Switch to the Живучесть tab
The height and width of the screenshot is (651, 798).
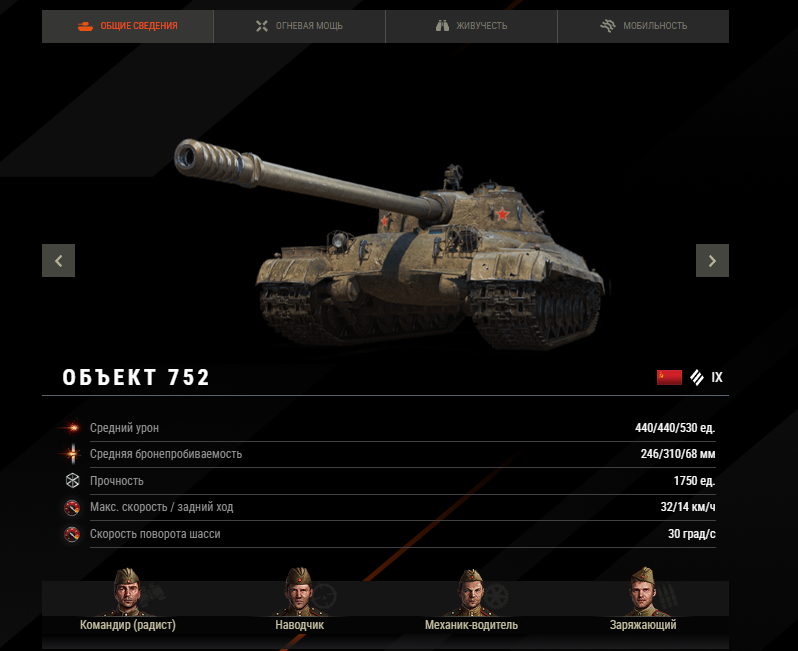tap(471, 26)
